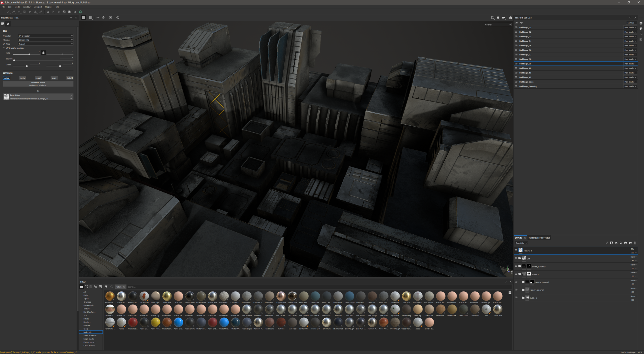Open the Projection dropdown showing UV projection
This screenshot has width=644, height=354.
coord(46,36)
